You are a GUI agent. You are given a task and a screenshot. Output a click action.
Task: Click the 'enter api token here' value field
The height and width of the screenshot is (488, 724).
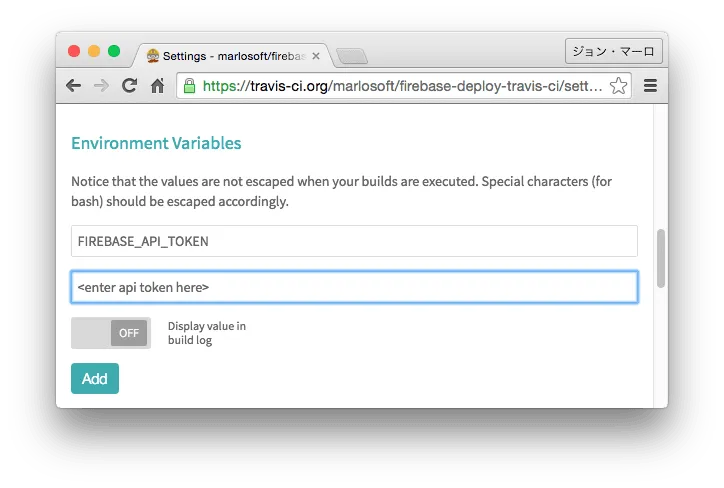tap(354, 287)
